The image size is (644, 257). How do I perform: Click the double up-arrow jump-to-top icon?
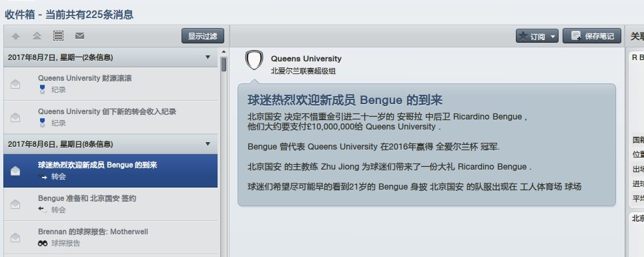tap(37, 36)
